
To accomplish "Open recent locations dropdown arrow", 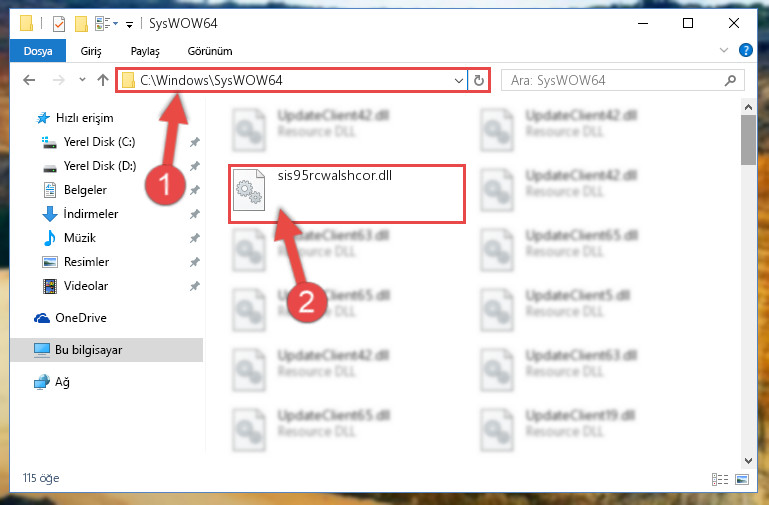I will (82, 79).
